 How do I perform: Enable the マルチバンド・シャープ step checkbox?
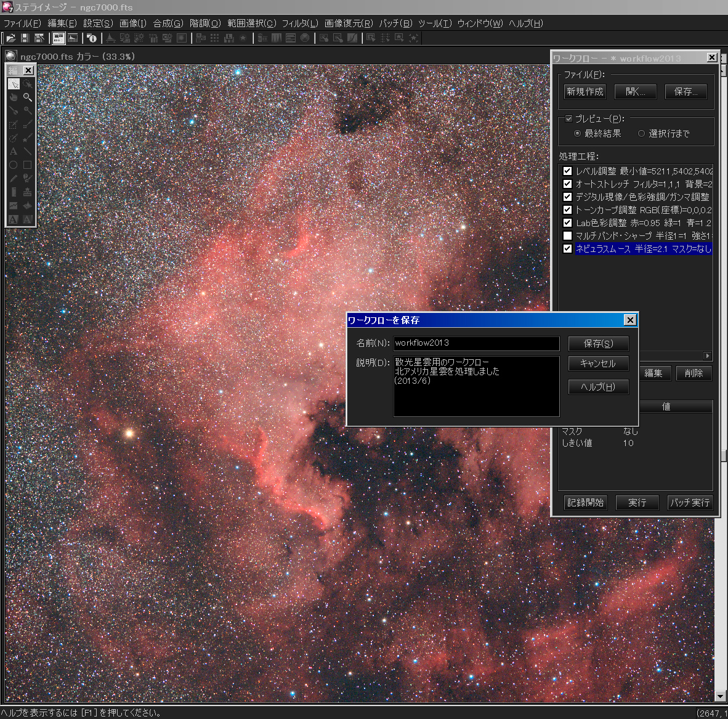[x=567, y=236]
